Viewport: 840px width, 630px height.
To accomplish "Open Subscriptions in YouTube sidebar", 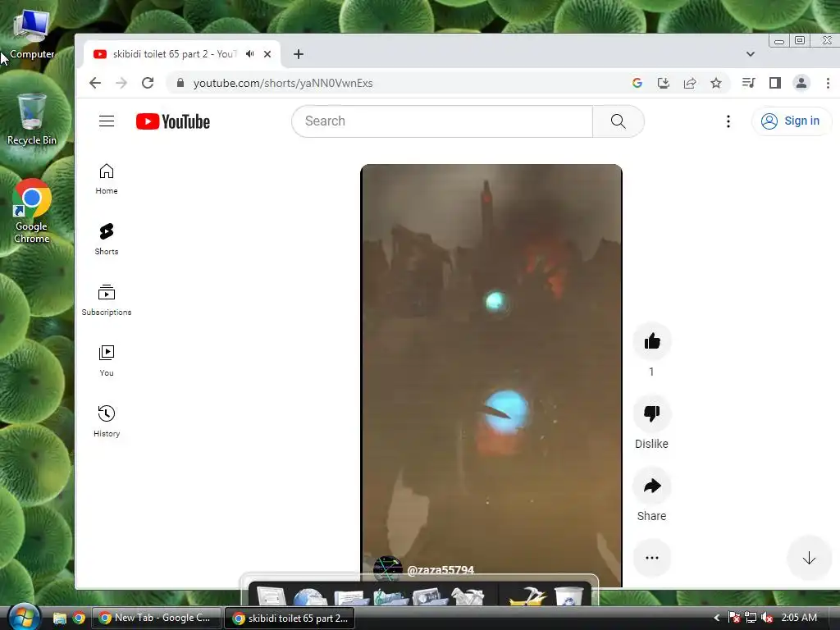I will (x=107, y=300).
